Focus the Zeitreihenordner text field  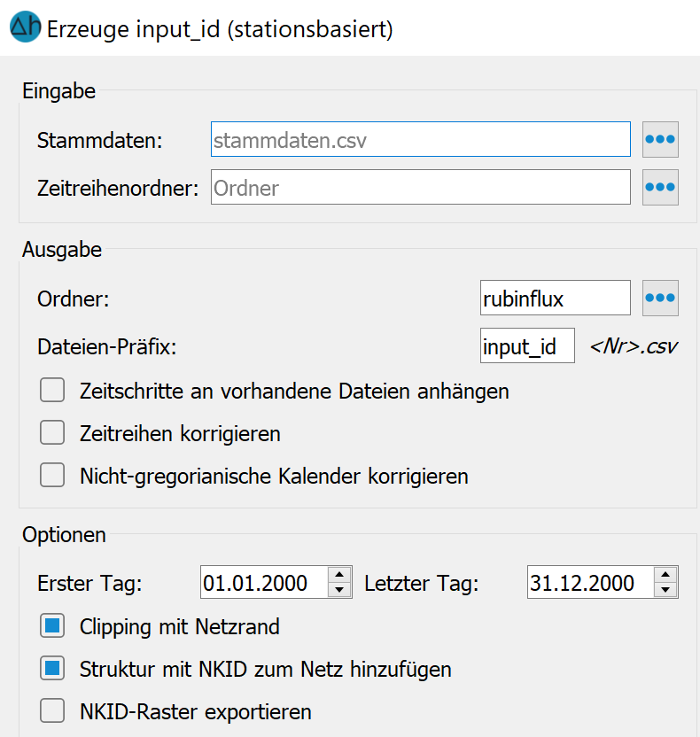tap(420, 187)
